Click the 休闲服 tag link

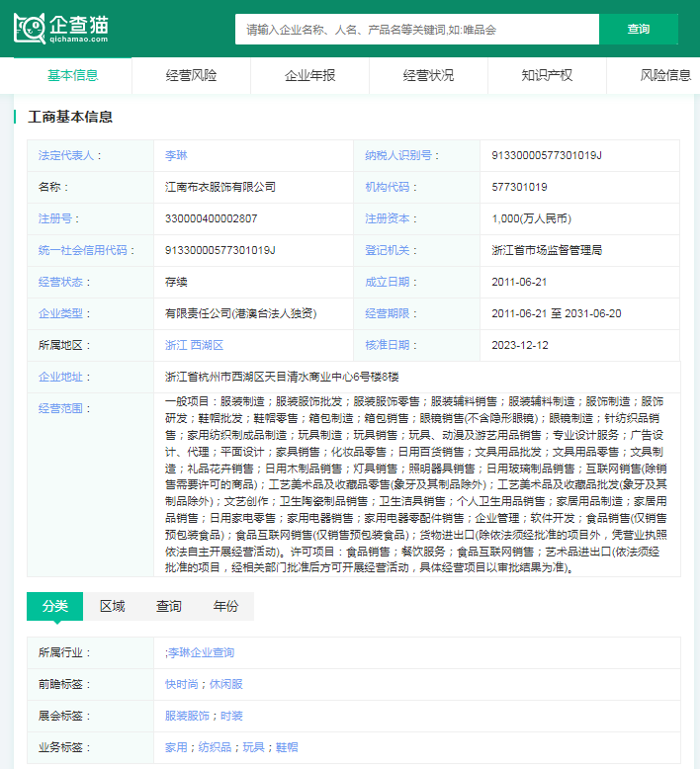click(x=226, y=684)
